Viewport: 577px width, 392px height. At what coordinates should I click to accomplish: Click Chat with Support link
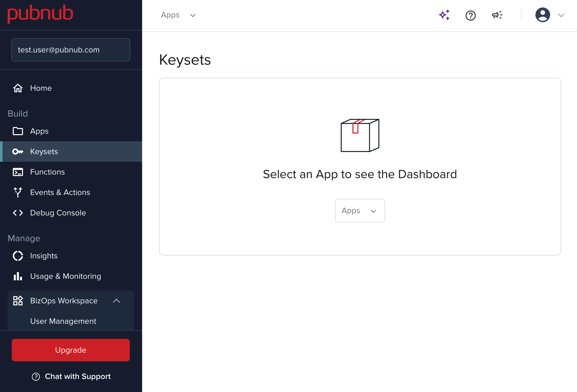(78, 376)
